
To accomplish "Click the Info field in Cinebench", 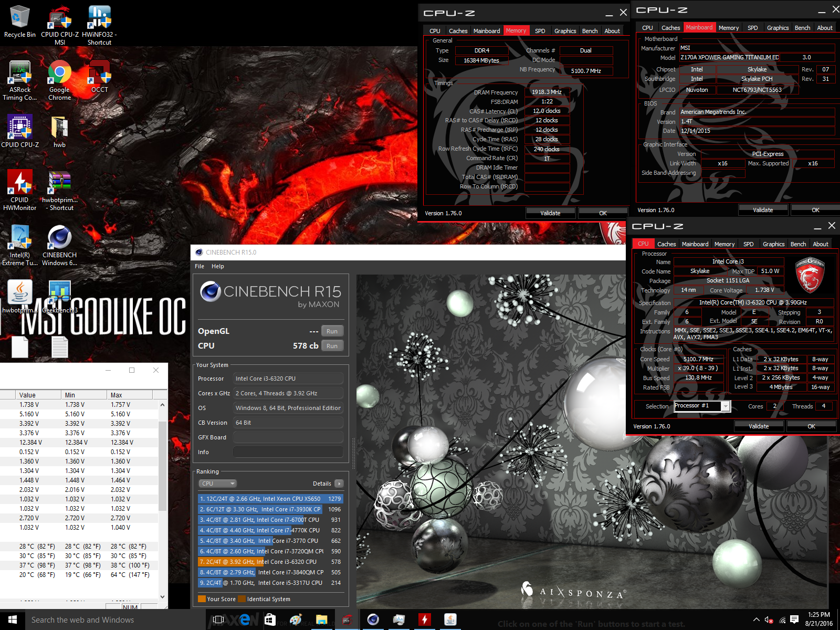I will (288, 452).
